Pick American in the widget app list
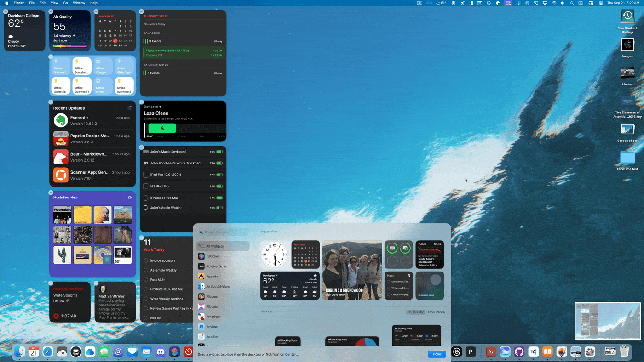644x362 pixels. (223, 317)
